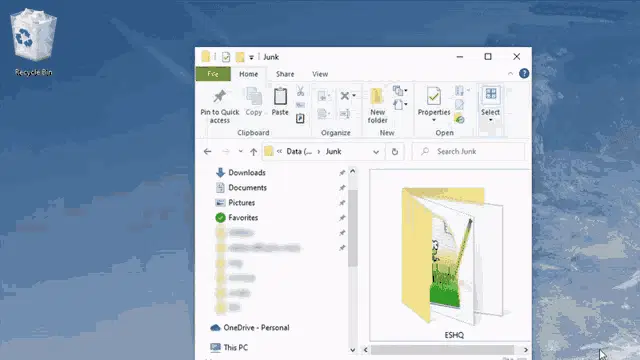This screenshot has width=640, height=360.
Task: Click the refresh button beside address bar
Action: tap(395, 152)
